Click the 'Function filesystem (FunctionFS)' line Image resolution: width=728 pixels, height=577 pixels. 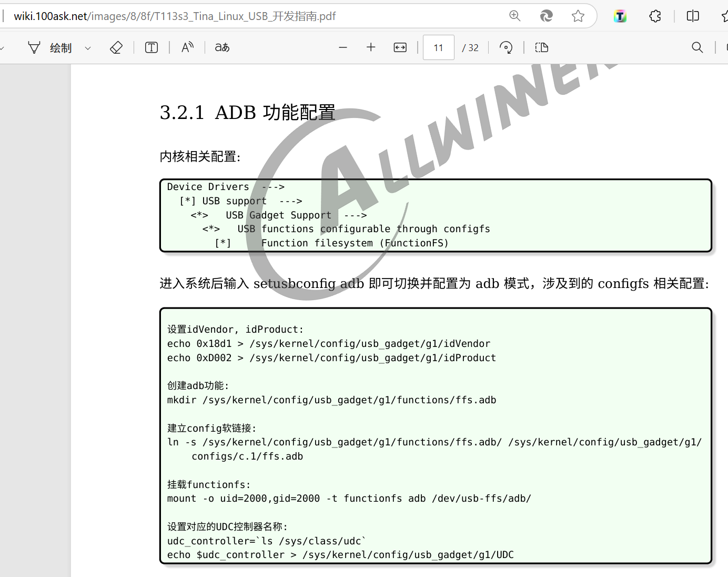click(x=331, y=243)
